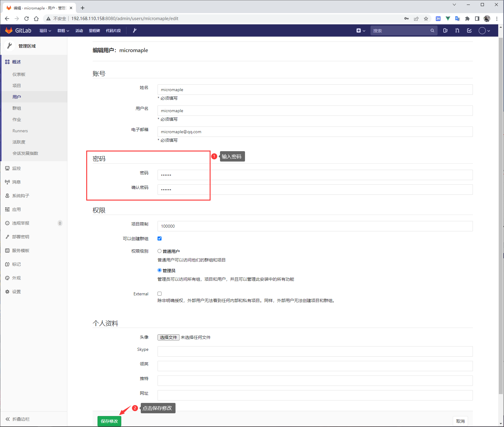Image resolution: width=504 pixels, height=427 pixels.
Task: Open the to-do list icon
Action: pyautogui.click(x=469, y=30)
